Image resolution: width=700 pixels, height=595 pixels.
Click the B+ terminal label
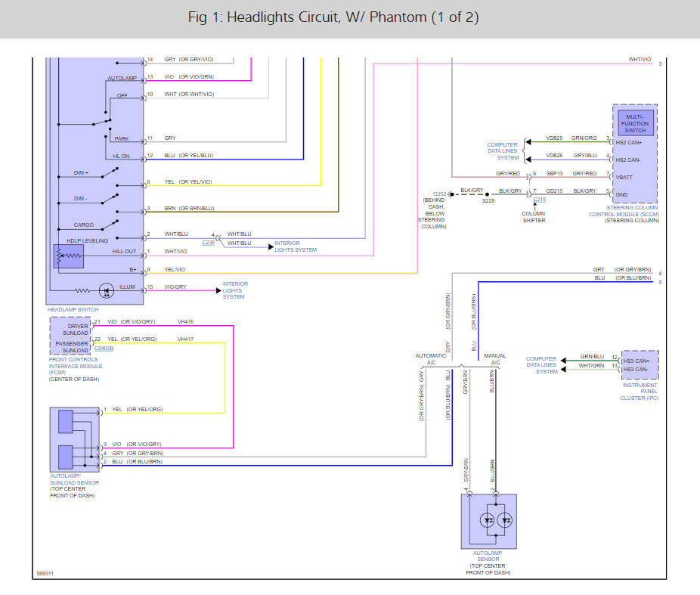133,270
